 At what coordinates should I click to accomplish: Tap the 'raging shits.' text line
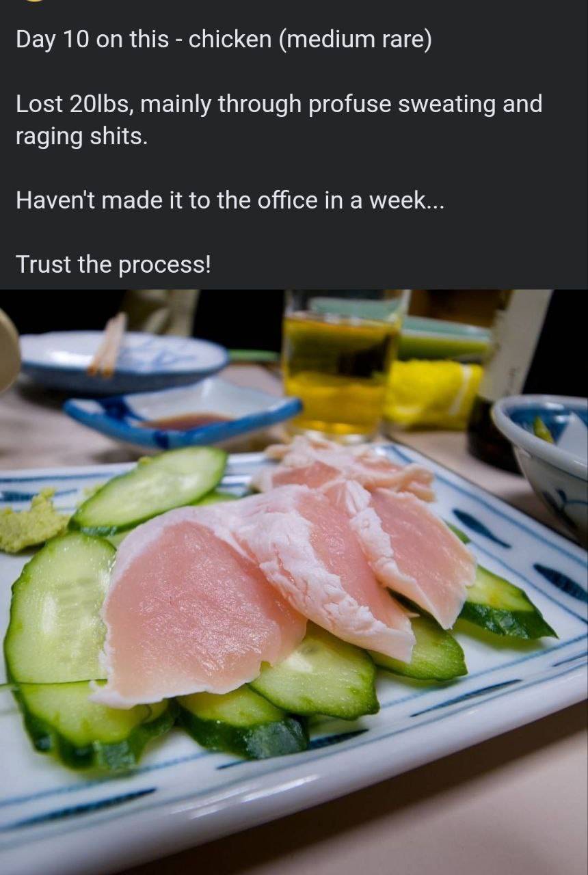tap(81, 136)
